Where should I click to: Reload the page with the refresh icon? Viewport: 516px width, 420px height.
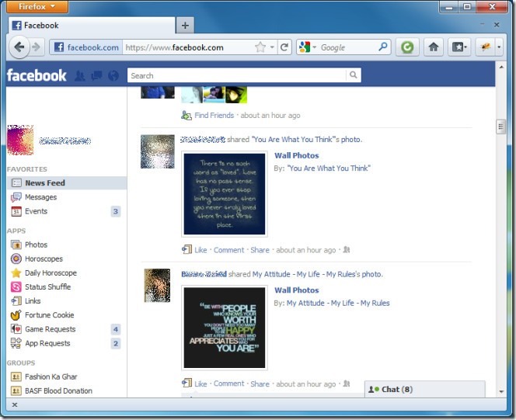click(x=284, y=47)
